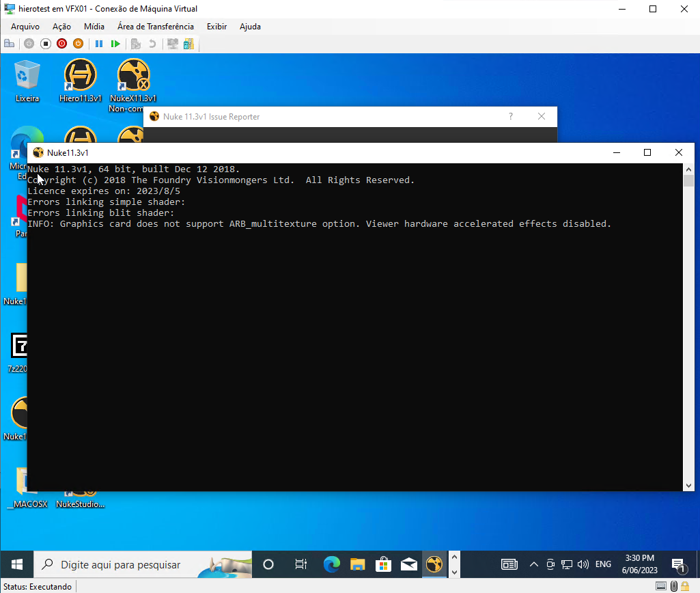Open the Ação menu
This screenshot has width=700, height=593.
pos(61,27)
